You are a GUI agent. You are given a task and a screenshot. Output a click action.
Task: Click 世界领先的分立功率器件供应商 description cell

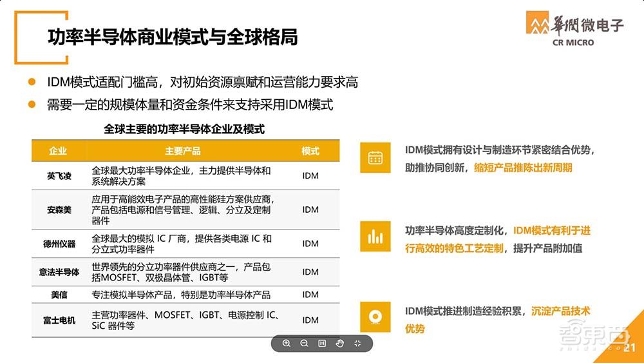(x=181, y=272)
